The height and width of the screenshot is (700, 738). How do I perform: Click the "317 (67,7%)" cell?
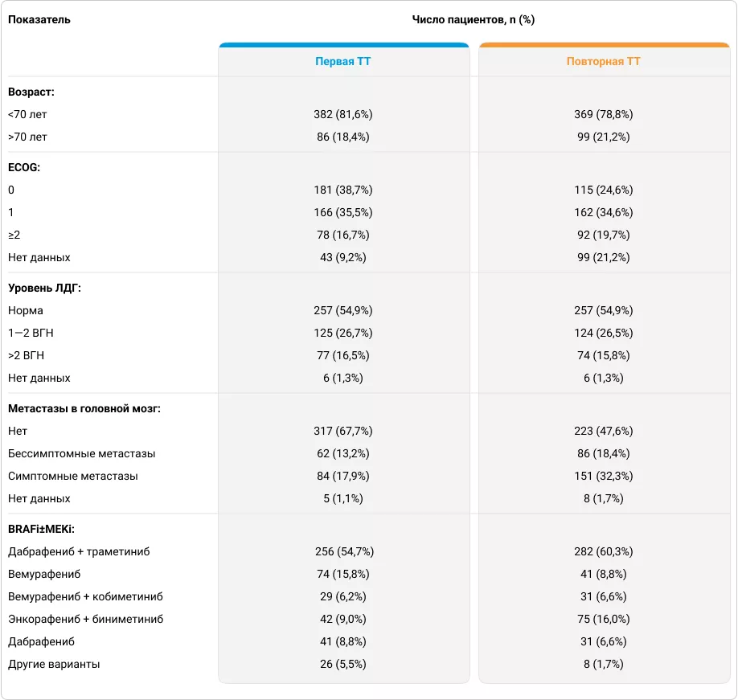343,431
